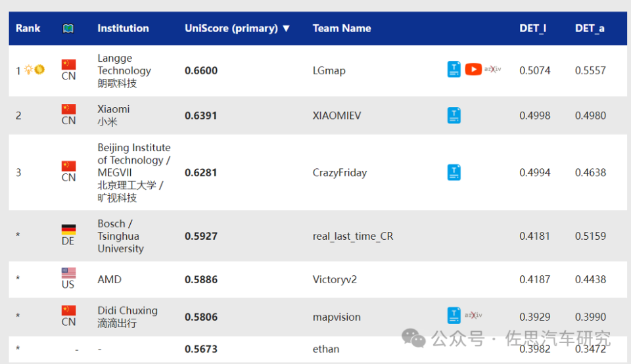Image resolution: width=631 pixels, height=364 pixels.
Task: Open LGmap YouTube video icon
Action: coord(473,69)
